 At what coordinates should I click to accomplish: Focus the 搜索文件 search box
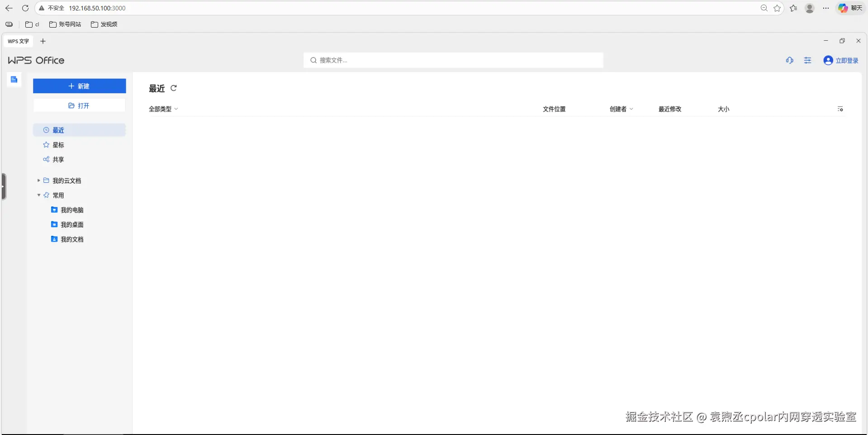pos(453,60)
